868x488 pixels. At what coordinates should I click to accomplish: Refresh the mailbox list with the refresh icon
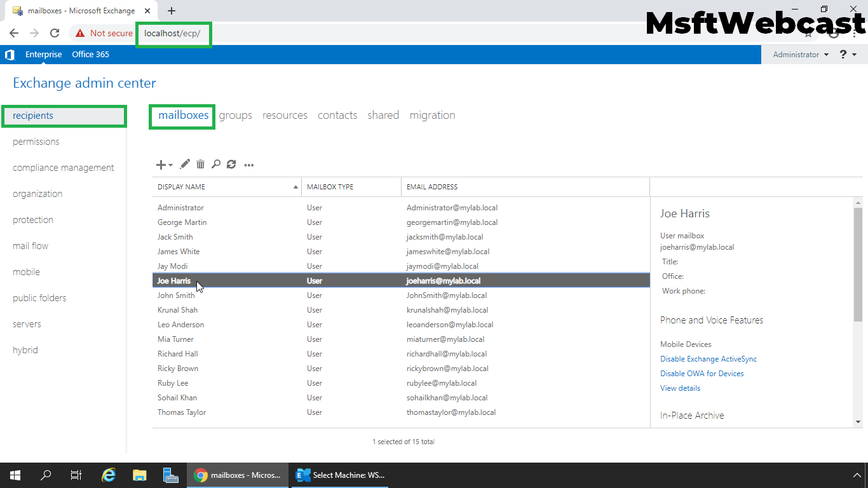231,164
